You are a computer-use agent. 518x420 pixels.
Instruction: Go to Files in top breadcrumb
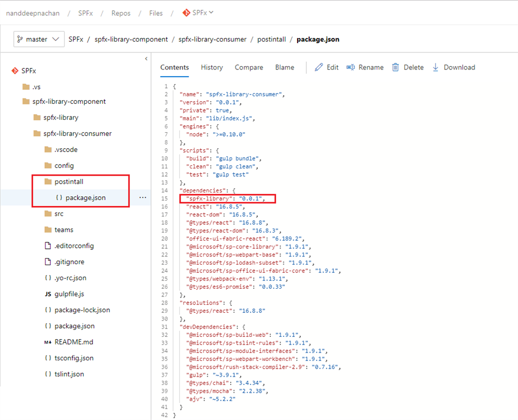[156, 13]
